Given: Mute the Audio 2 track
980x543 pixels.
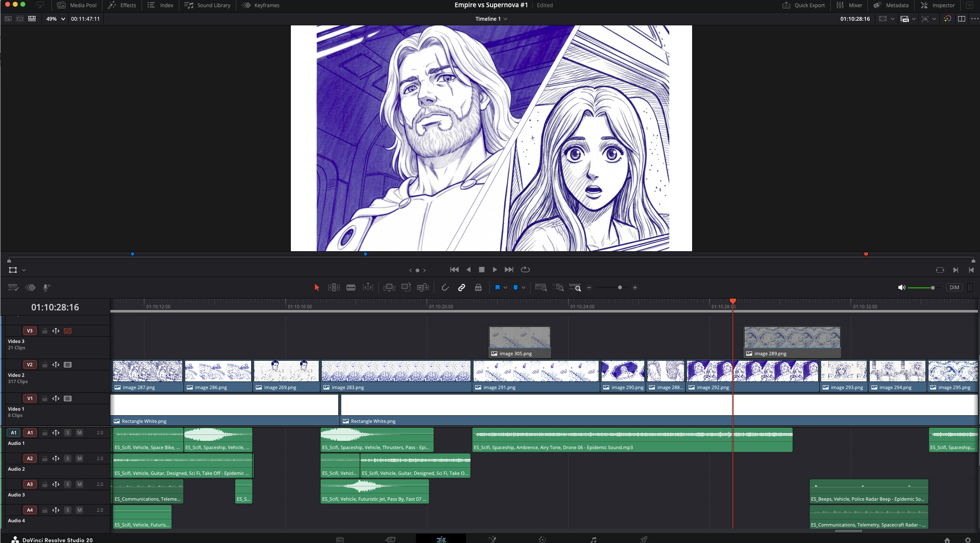Looking at the screenshot, I should [x=79, y=458].
